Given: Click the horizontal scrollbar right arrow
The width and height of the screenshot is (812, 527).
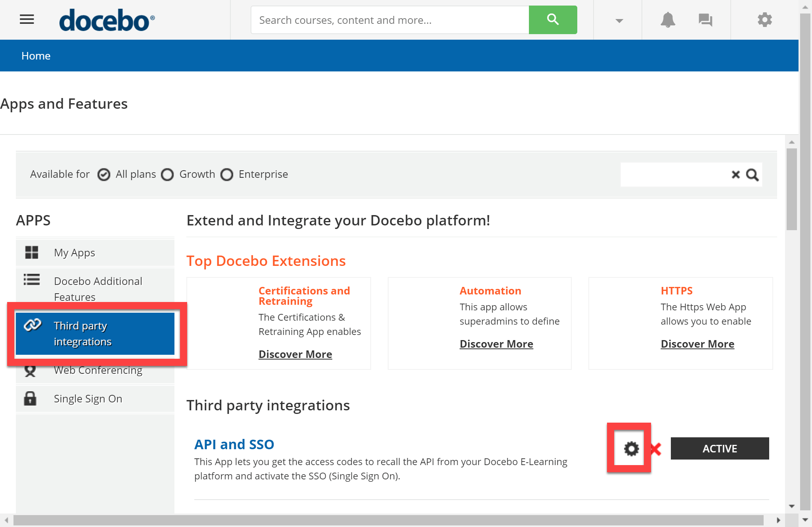Looking at the screenshot, I should coord(778,520).
